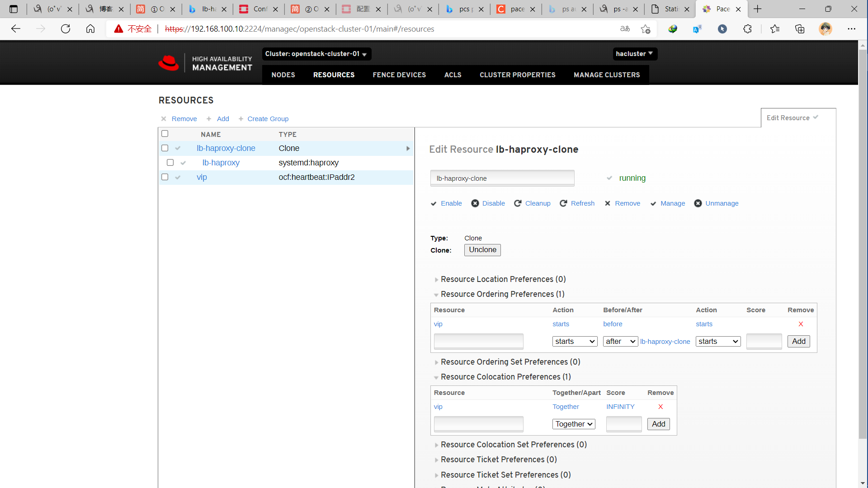Expand Resource Location Preferences section

(503, 279)
